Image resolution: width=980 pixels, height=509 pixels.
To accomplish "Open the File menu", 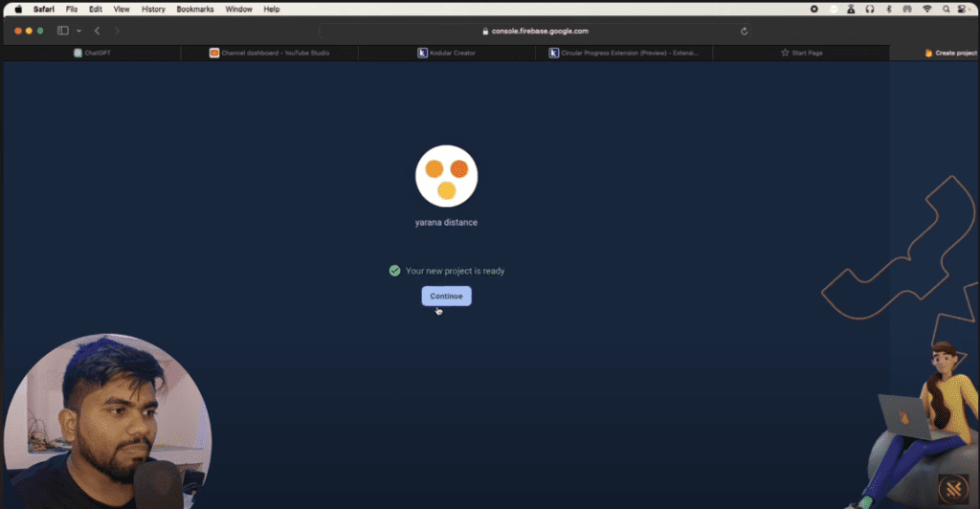I will (72, 9).
